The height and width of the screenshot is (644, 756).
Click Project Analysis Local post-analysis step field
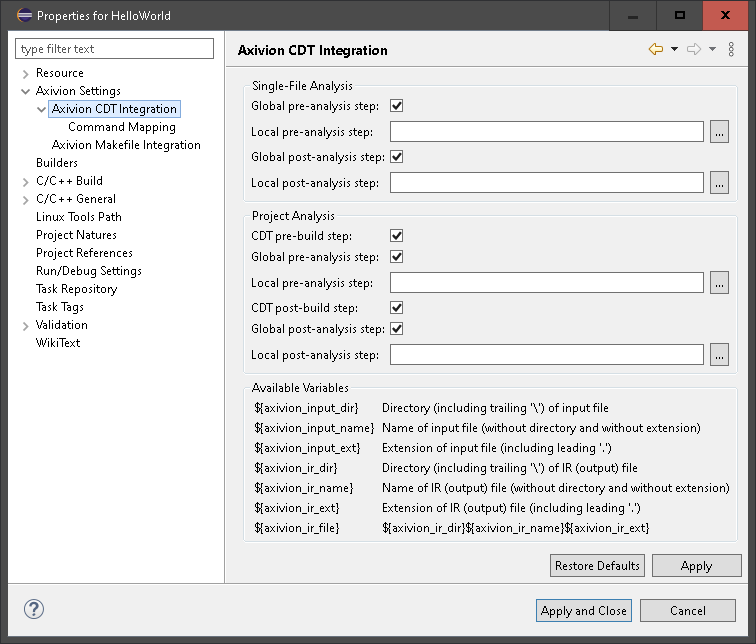[x=547, y=355]
